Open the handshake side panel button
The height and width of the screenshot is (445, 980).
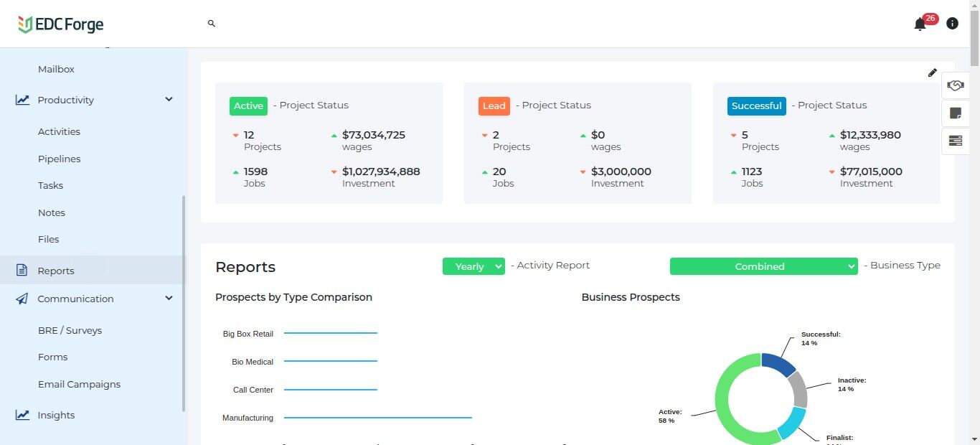click(955, 85)
